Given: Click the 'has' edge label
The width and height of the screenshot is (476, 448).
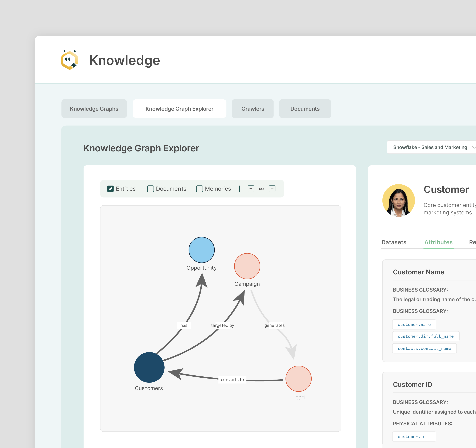Looking at the screenshot, I should [x=184, y=325].
